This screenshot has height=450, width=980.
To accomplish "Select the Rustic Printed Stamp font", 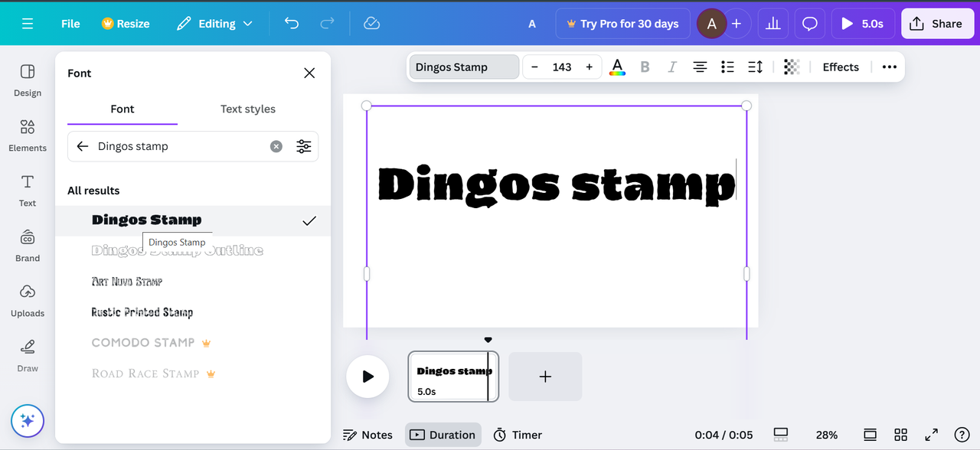I will 193,312.
